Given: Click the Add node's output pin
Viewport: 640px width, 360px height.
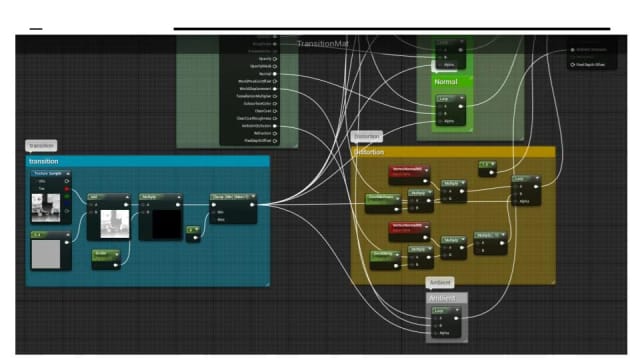Looking at the screenshot, I should tap(126, 204).
